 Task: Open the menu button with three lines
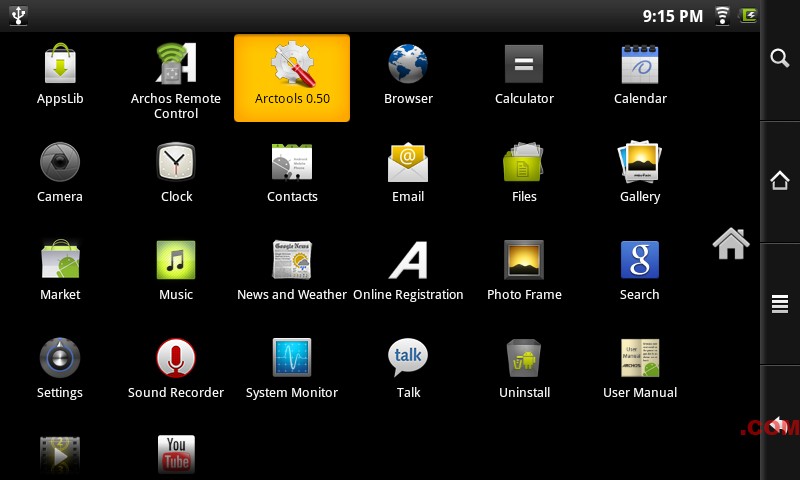click(x=780, y=304)
